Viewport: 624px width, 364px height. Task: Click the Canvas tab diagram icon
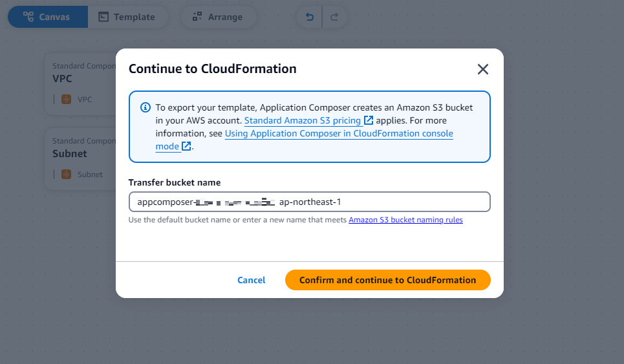(x=28, y=17)
